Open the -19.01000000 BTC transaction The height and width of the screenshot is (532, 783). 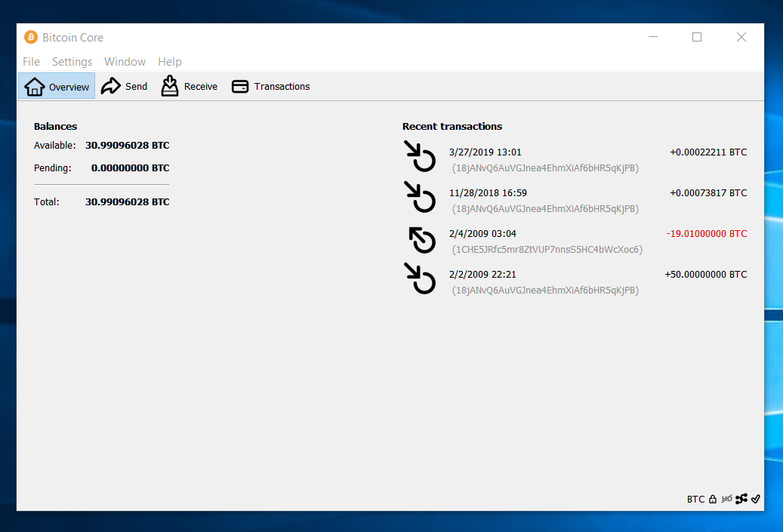(706, 234)
